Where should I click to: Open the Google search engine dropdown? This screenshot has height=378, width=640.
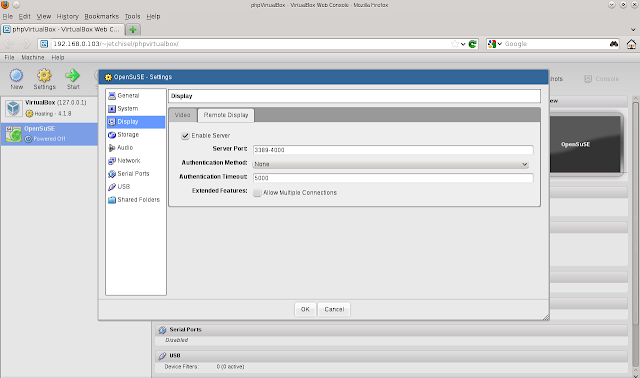(x=495, y=44)
